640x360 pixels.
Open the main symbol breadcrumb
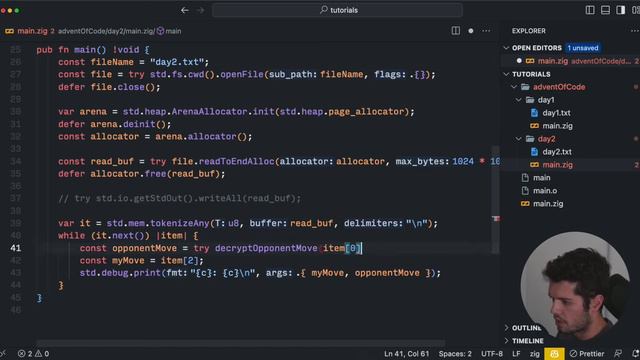169,31
